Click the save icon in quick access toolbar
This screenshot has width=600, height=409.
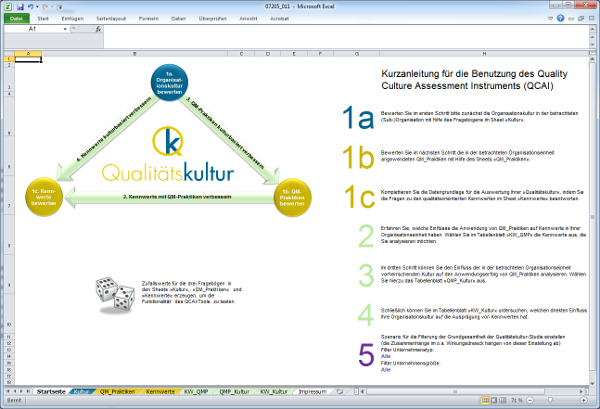[x=19, y=5]
